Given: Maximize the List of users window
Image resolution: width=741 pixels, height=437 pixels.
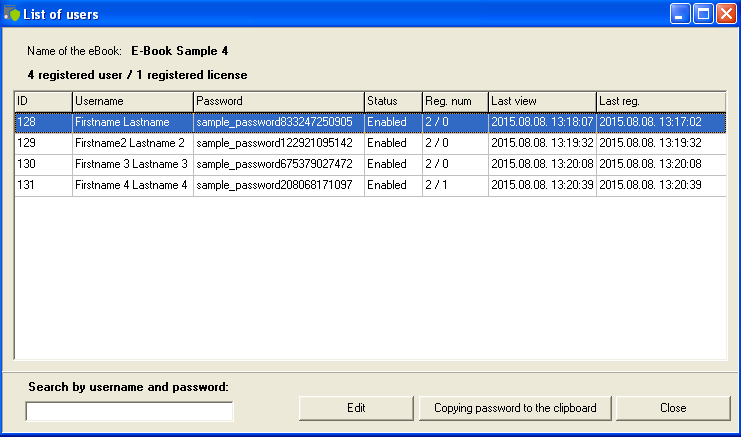Looking at the screenshot, I should point(702,14).
